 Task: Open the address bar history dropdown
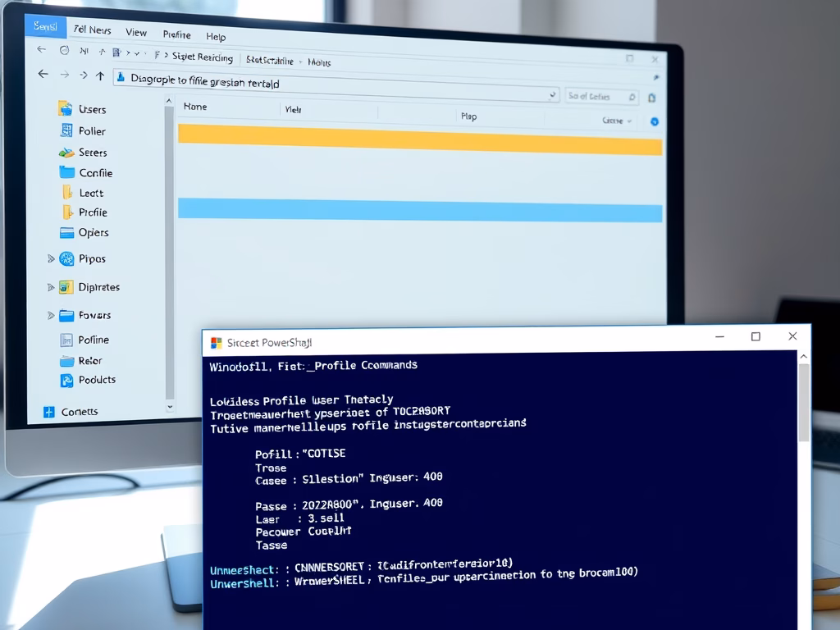pyautogui.click(x=553, y=96)
